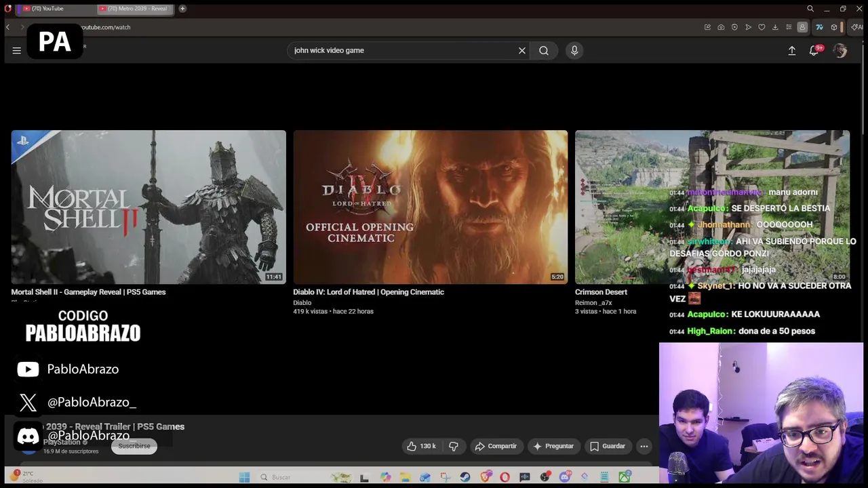Open the Crimson Desert title link
This screenshot has height=488, width=868.
click(601, 292)
